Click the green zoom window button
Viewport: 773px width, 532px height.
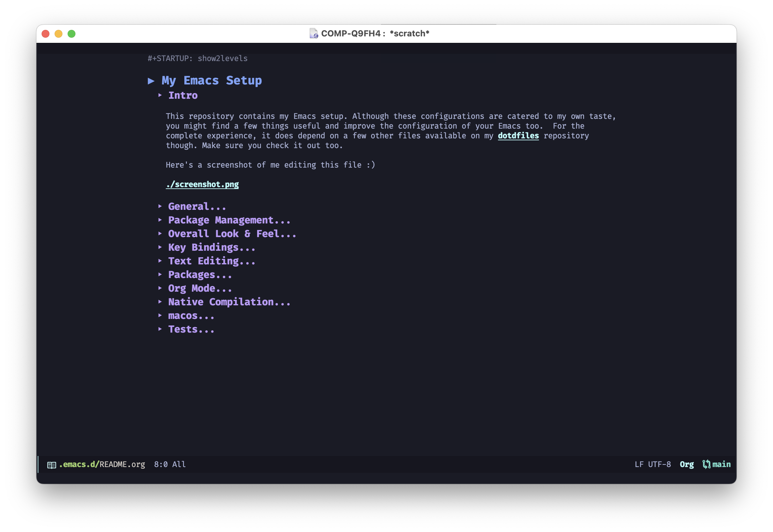click(x=72, y=34)
